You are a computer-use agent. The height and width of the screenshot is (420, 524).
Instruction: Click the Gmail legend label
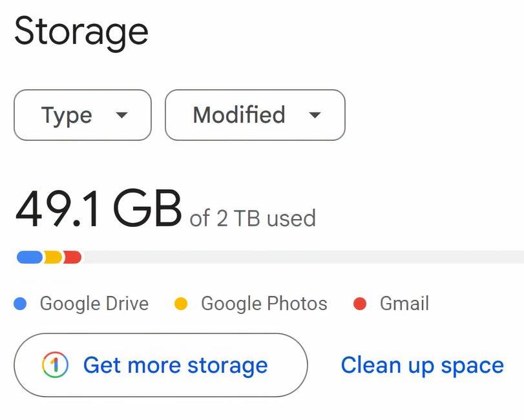[404, 304]
